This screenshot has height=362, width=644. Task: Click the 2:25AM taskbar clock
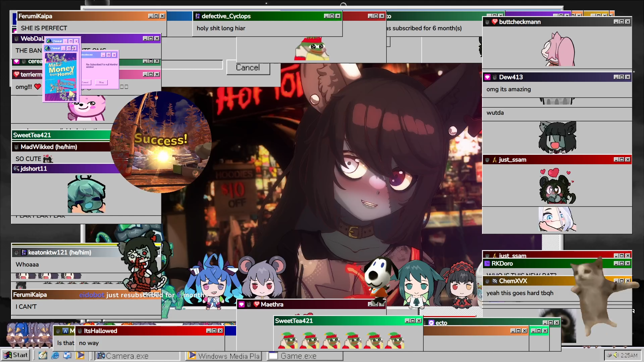click(629, 355)
